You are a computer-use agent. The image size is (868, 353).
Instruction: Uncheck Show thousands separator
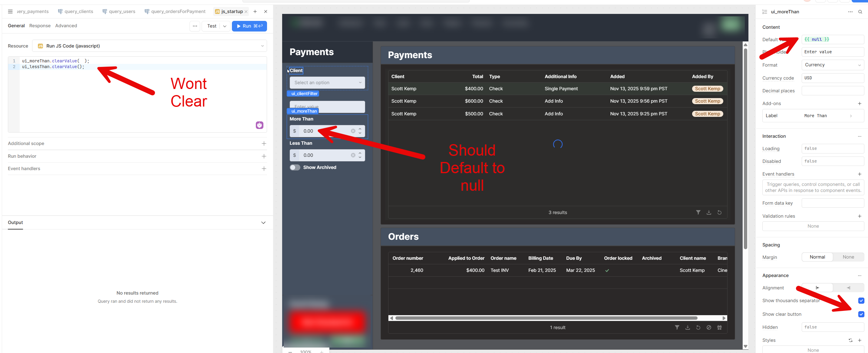coord(861,300)
